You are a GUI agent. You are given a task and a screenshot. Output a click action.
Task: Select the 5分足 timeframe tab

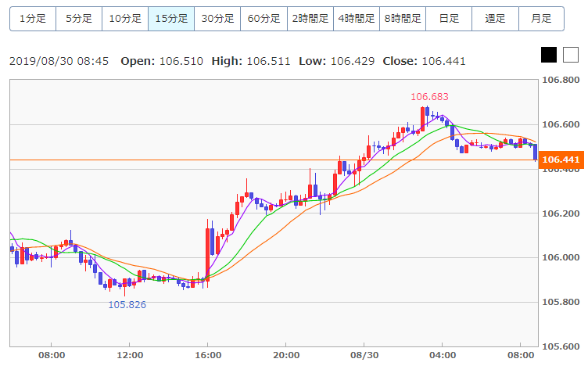[x=79, y=19]
